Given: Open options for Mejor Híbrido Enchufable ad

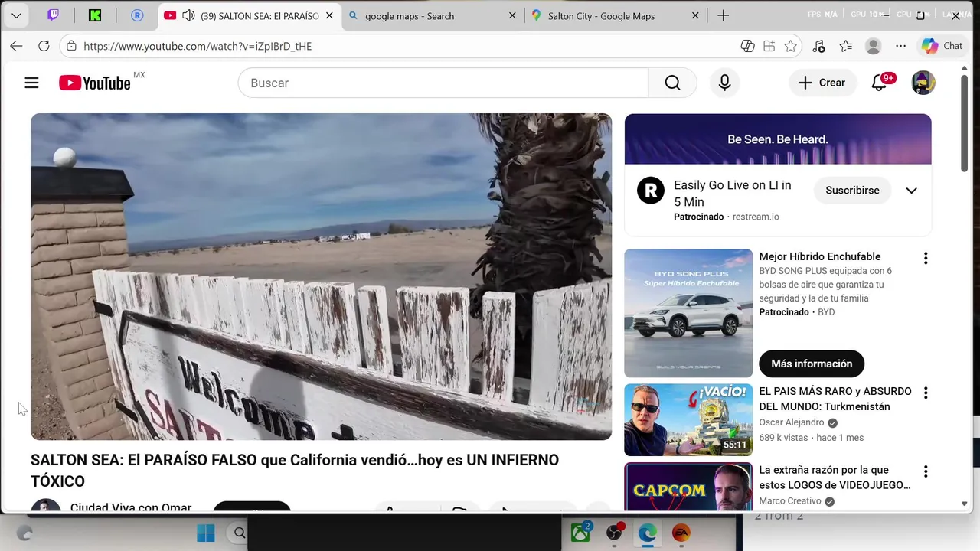Looking at the screenshot, I should 926,259.
